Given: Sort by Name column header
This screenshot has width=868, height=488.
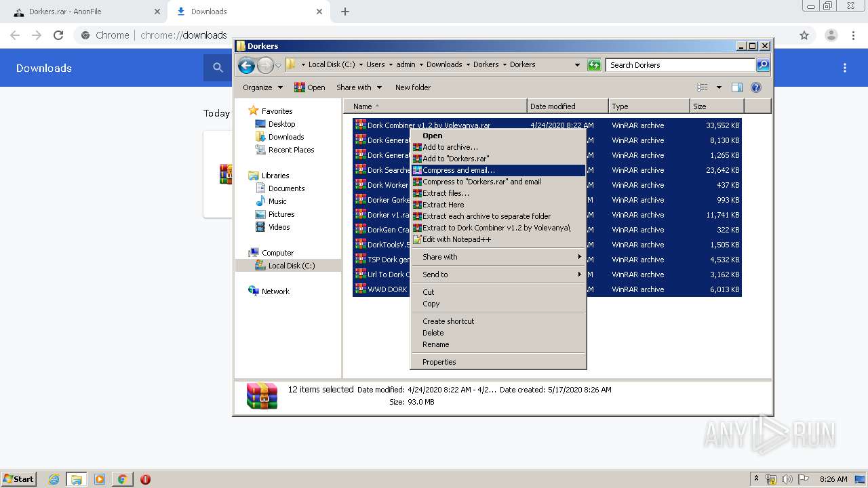Looking at the screenshot, I should (435, 106).
